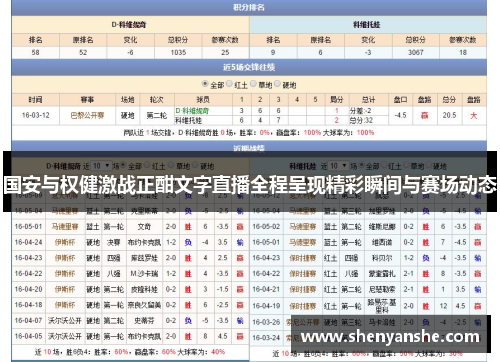Click the D·科维妮奇 ranking panel title

[x=130, y=25]
